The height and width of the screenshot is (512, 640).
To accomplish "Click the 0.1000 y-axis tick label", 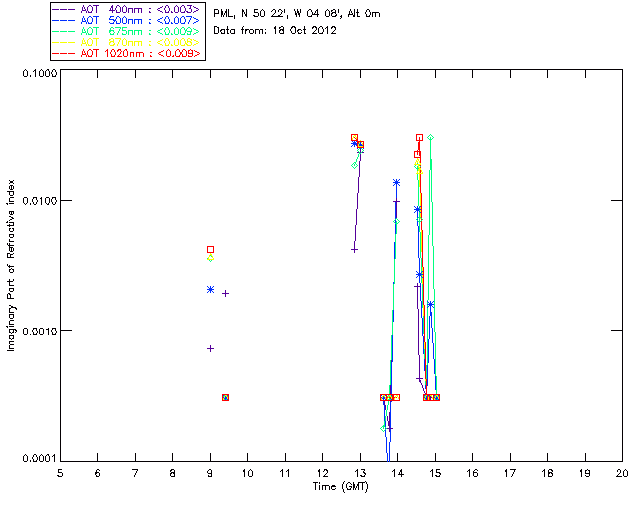I will click(39, 73).
